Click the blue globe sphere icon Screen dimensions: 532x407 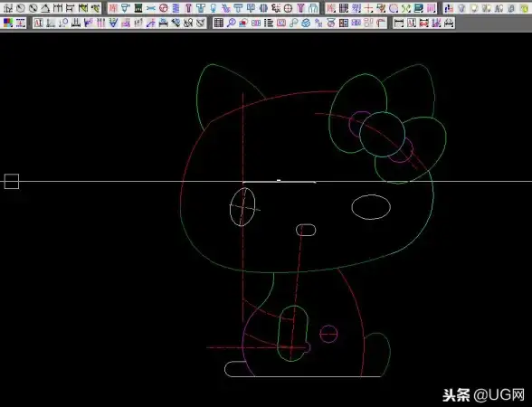tap(306, 23)
